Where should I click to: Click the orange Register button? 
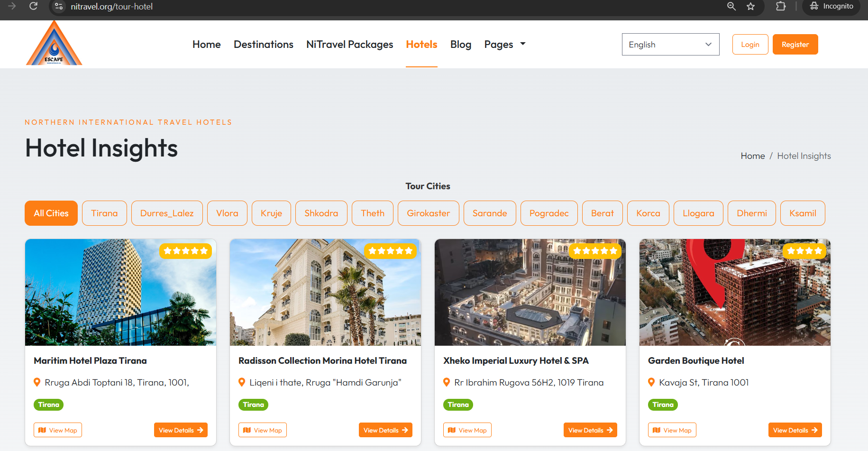point(795,44)
